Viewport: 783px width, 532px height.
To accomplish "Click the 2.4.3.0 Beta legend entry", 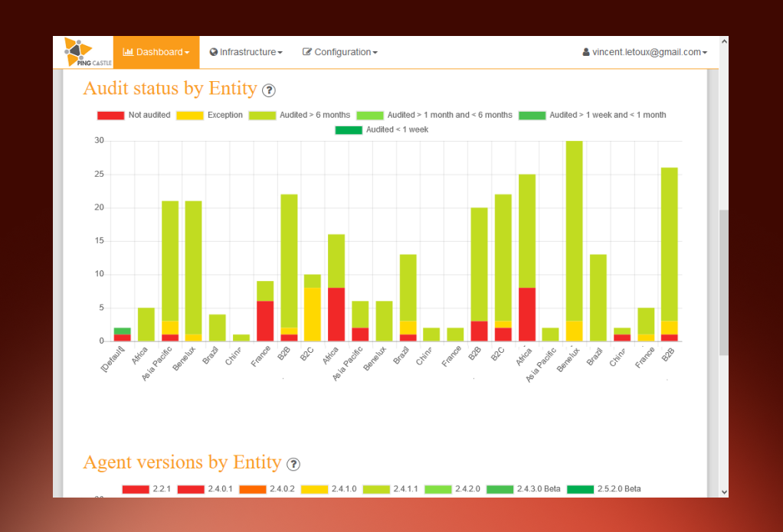I will click(x=524, y=489).
